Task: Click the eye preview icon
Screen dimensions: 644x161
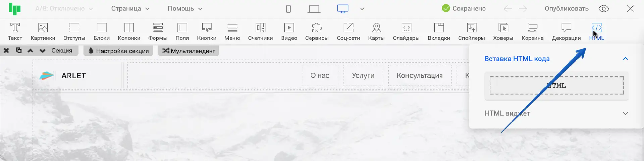Action: (603, 9)
